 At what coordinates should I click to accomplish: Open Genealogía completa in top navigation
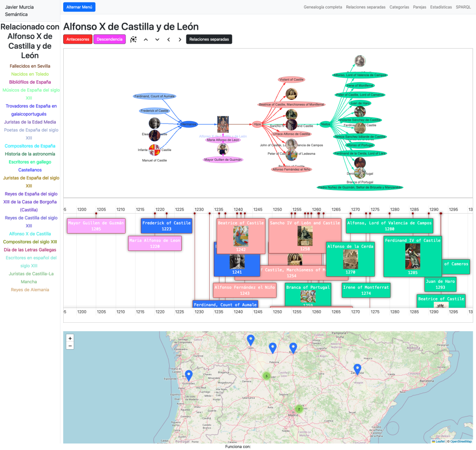(x=323, y=7)
